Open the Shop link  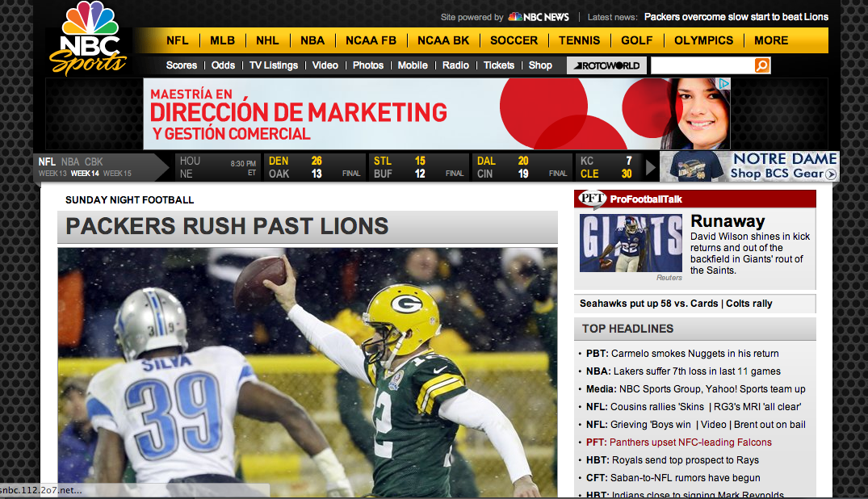(x=540, y=65)
